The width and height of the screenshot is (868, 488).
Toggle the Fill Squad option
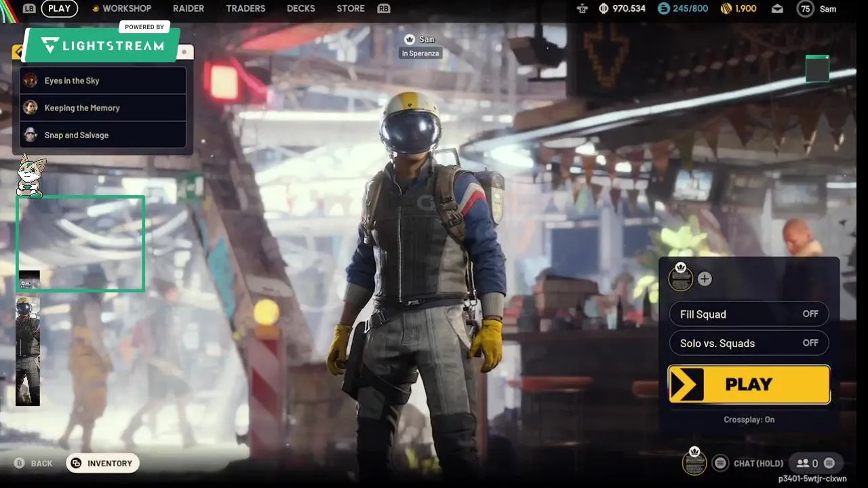(x=749, y=314)
